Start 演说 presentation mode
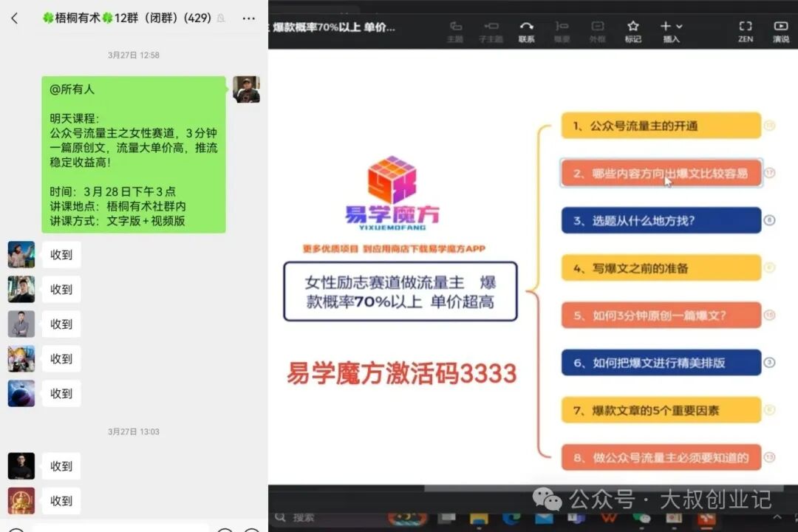Screen dimensions: 798x532 (780, 30)
